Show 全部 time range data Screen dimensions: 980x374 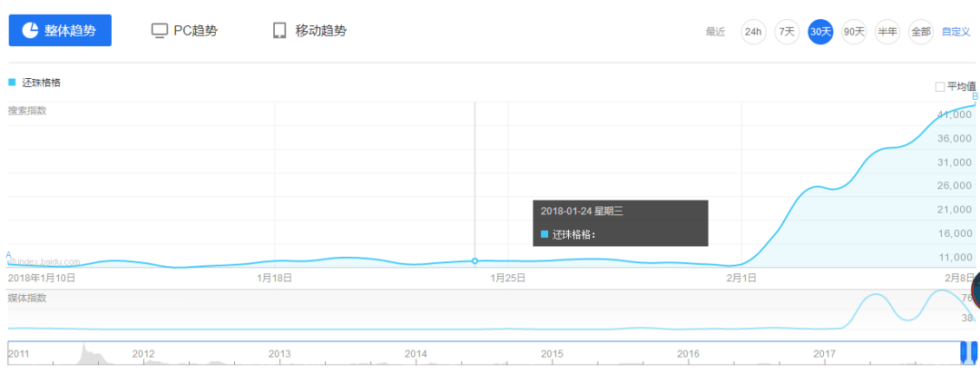pyautogui.click(x=921, y=31)
